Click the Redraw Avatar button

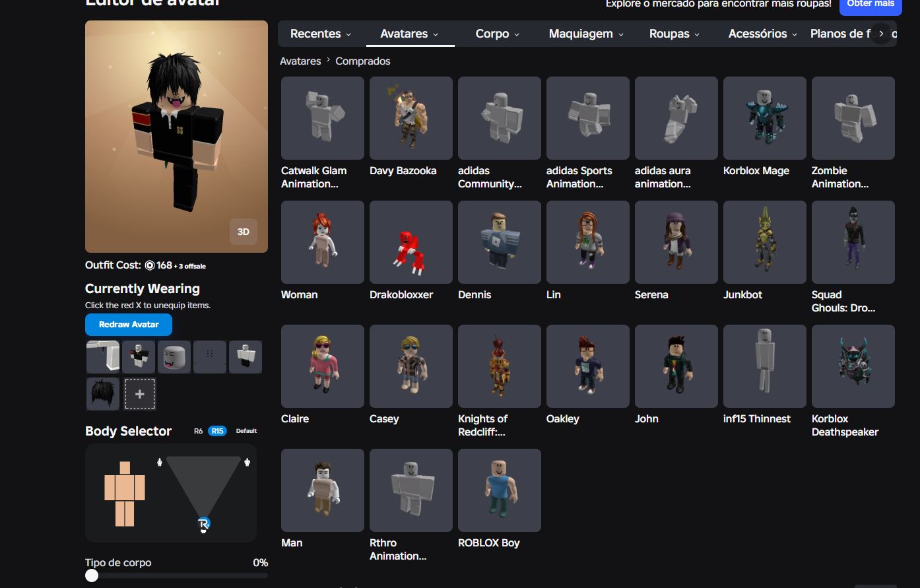(x=129, y=325)
